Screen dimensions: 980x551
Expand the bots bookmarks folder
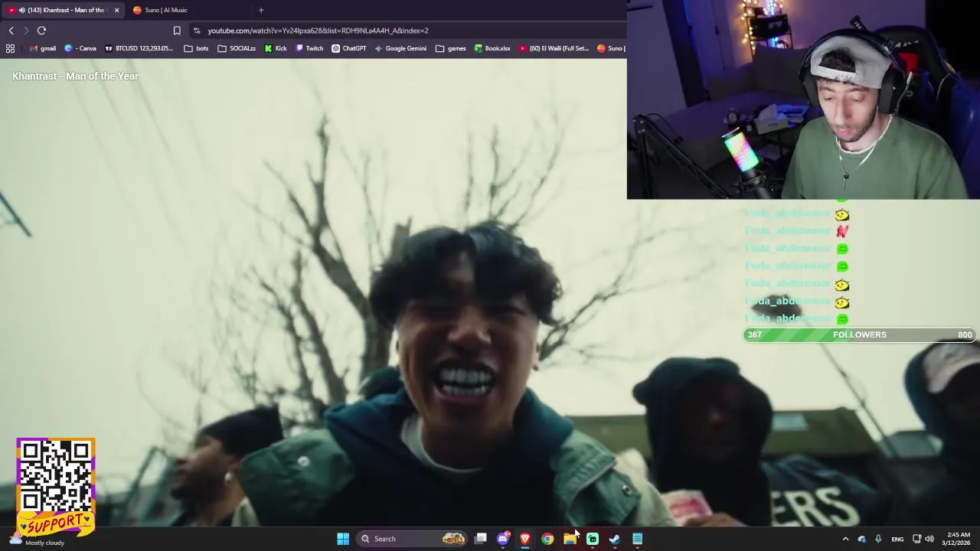196,48
